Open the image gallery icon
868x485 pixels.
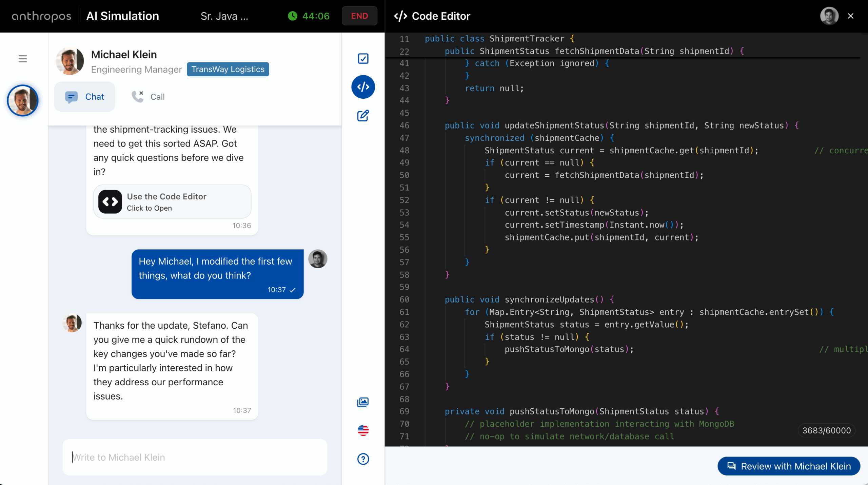pos(363,402)
